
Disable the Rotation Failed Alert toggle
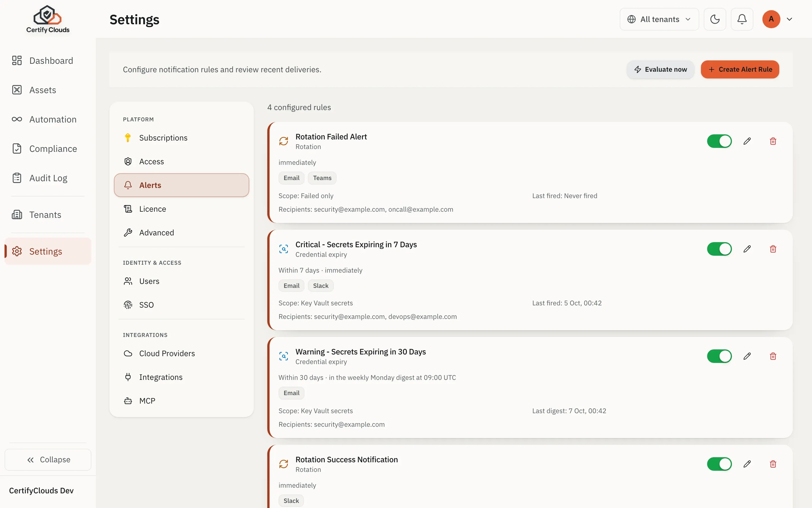pos(720,141)
